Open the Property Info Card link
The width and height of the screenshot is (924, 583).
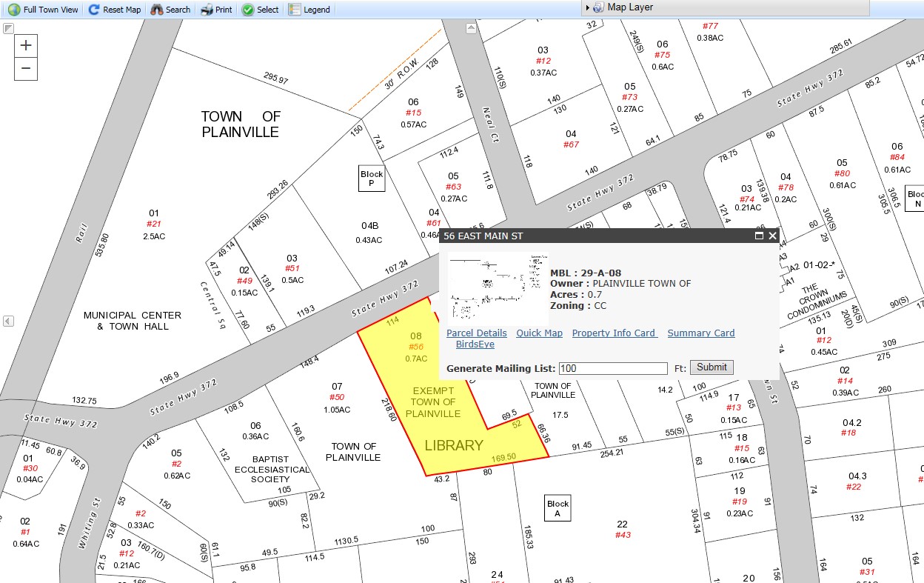click(615, 333)
